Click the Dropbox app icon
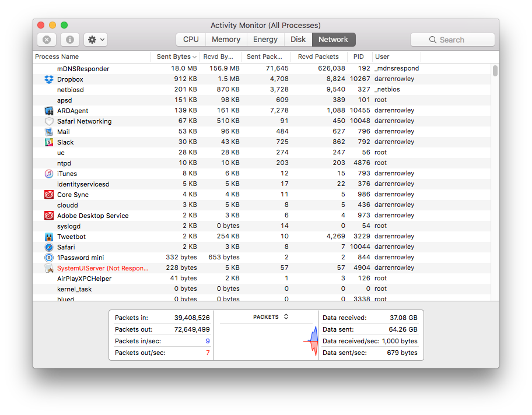The height and width of the screenshot is (415, 532). (x=49, y=79)
